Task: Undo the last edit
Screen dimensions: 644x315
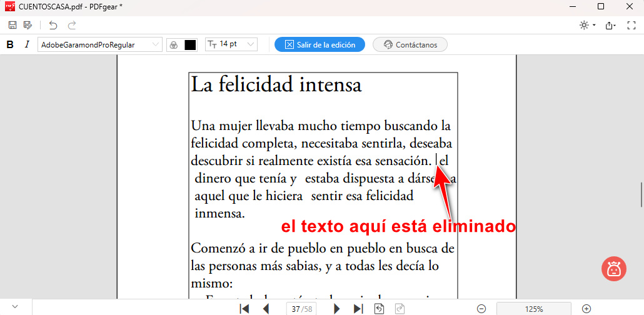Action: click(x=53, y=26)
